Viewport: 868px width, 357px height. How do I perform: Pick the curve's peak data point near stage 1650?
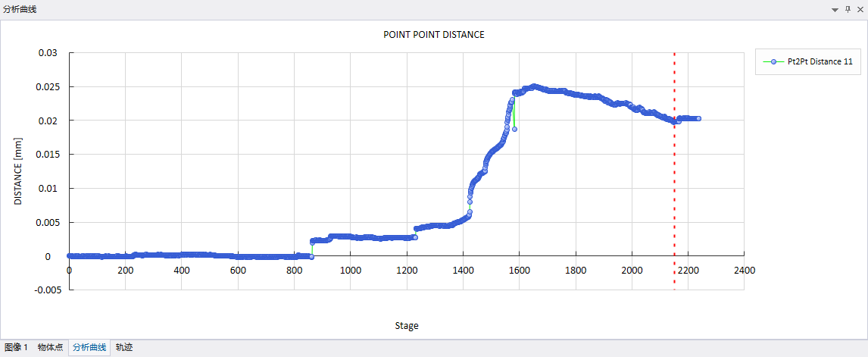point(534,86)
